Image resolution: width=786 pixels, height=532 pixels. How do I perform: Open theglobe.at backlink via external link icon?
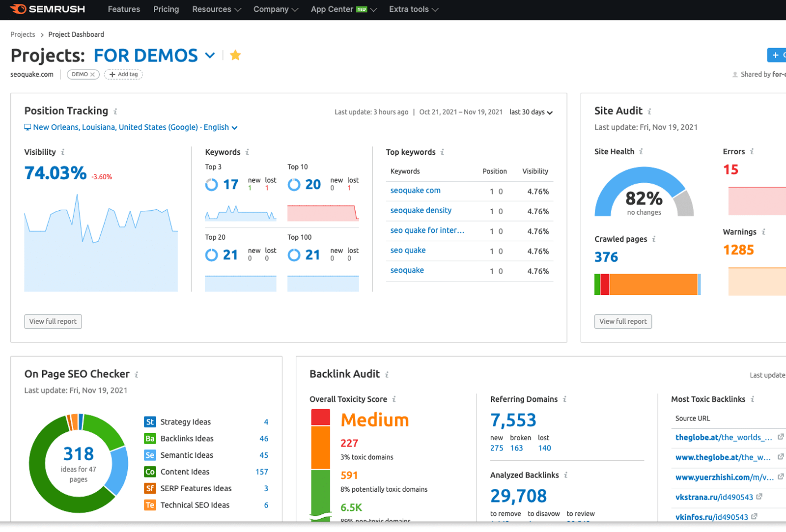(781, 437)
